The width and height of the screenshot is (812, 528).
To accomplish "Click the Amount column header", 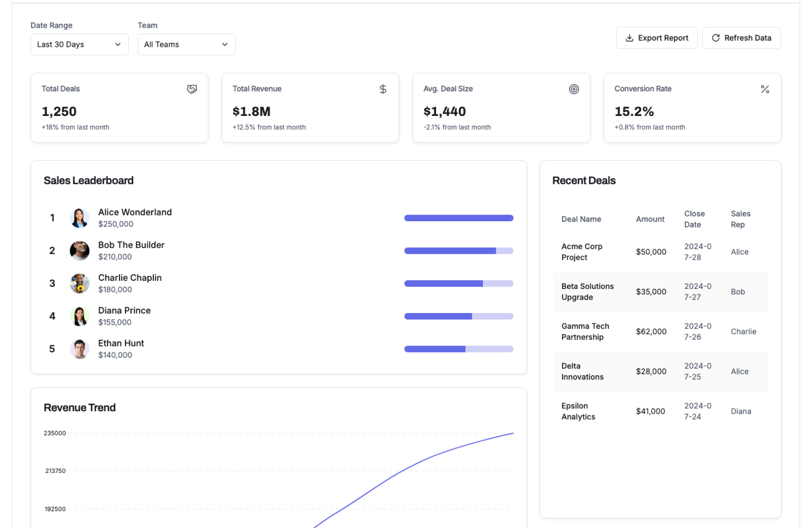I will [650, 219].
